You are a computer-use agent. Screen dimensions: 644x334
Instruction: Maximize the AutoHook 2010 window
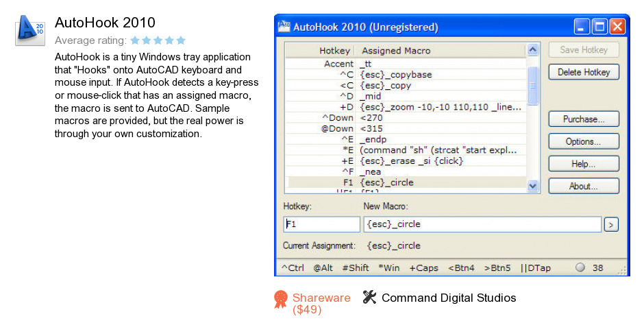pos(599,27)
